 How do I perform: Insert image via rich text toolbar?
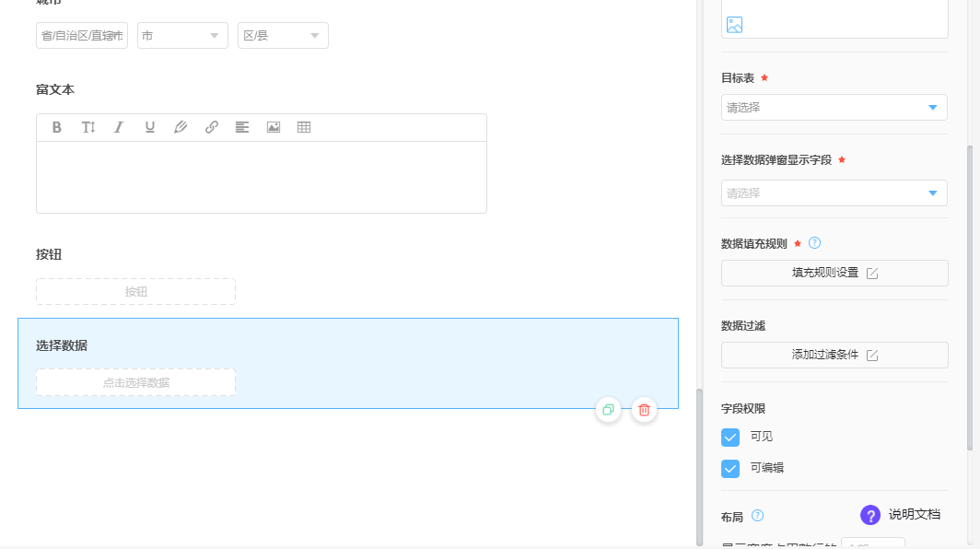(x=274, y=127)
